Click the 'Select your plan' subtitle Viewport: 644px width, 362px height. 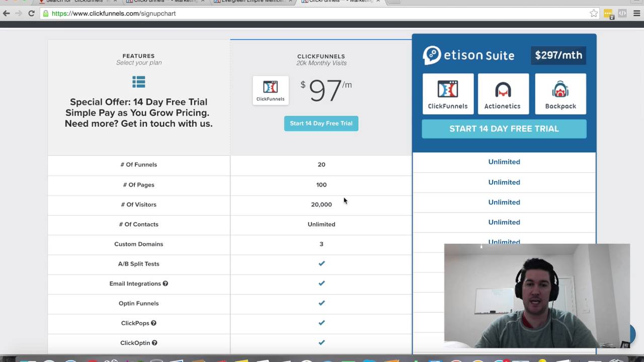click(x=139, y=63)
